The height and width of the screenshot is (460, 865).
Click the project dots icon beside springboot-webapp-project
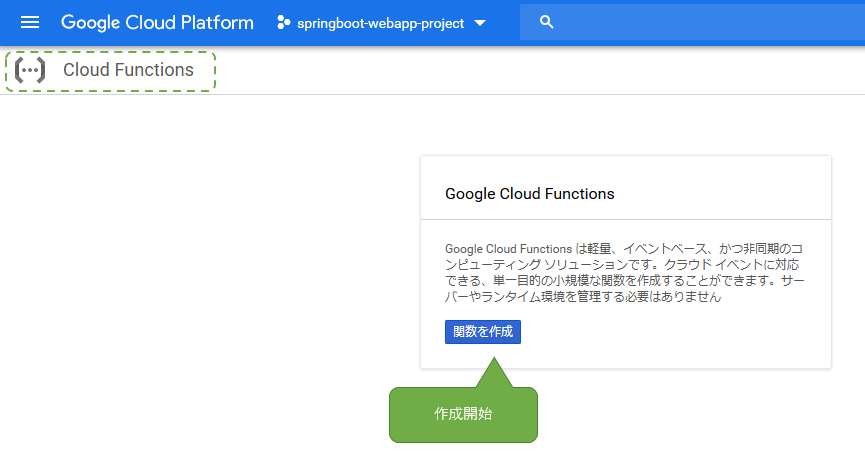tap(283, 22)
